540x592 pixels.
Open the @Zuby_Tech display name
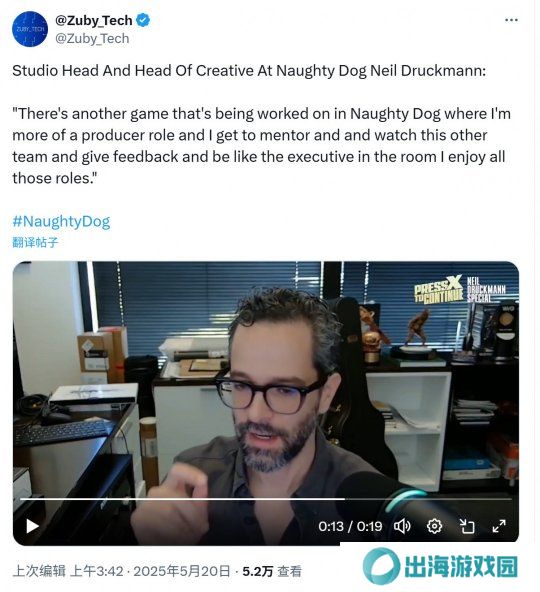(94, 20)
